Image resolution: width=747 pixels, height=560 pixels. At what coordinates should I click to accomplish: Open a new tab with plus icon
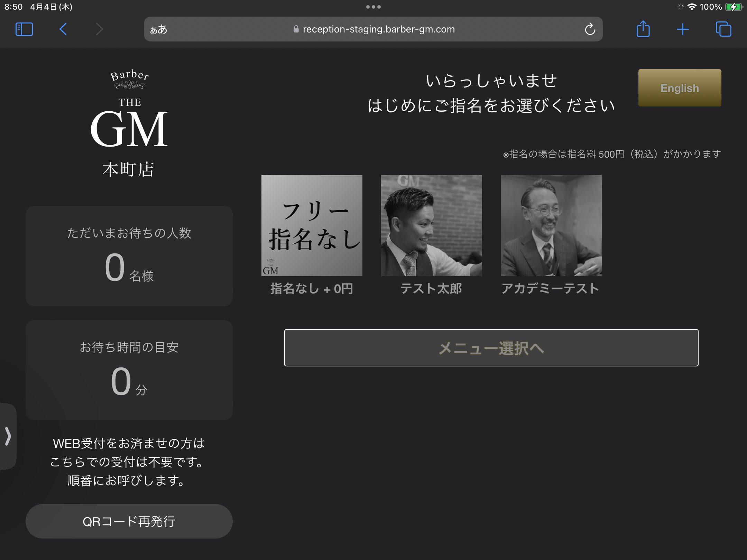click(x=683, y=29)
